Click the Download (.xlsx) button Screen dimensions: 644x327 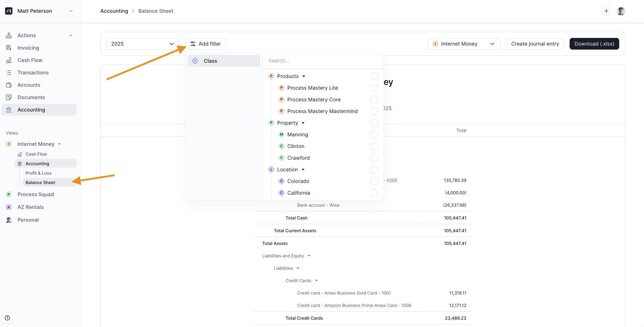(x=594, y=44)
